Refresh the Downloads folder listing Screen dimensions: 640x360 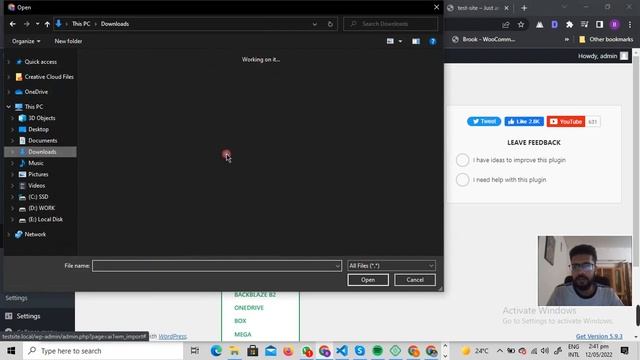click(x=330, y=24)
